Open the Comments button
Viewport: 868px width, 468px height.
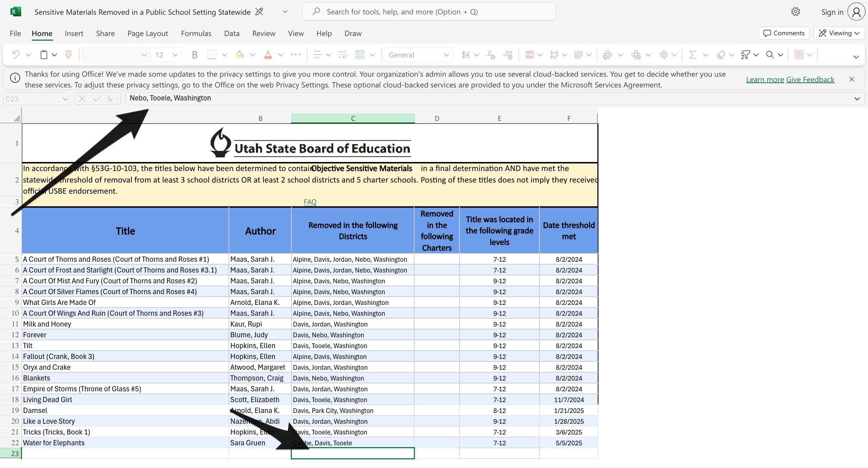[x=784, y=33]
